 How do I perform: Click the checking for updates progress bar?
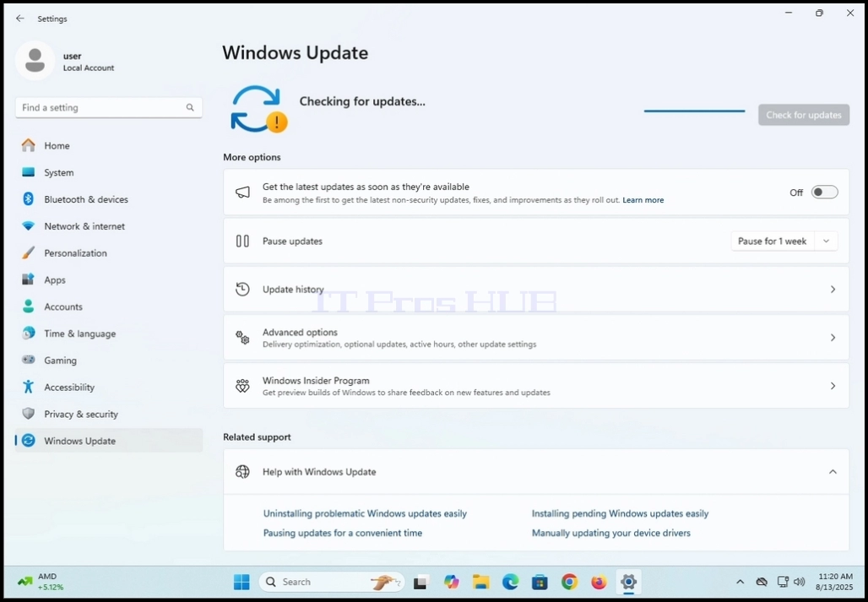point(694,111)
